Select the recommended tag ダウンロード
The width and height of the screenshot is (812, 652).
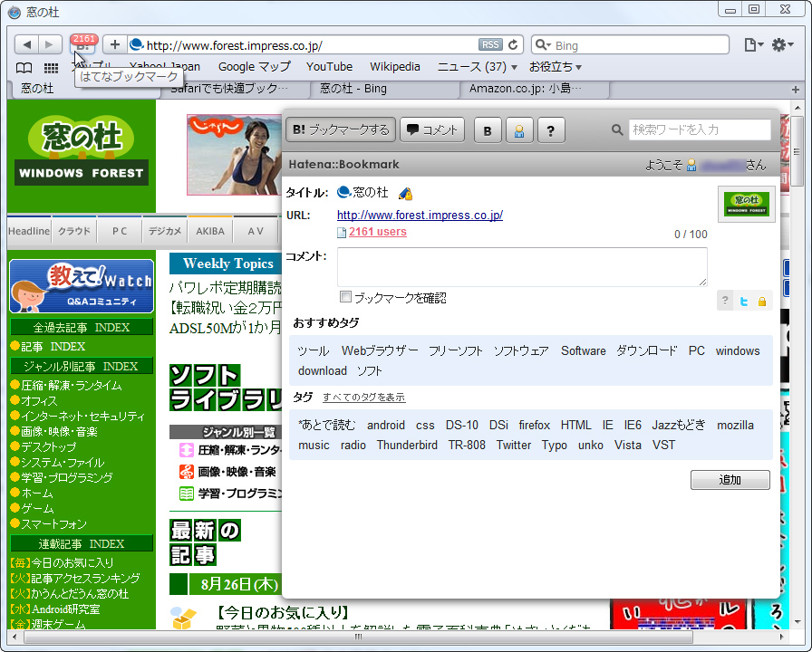646,350
